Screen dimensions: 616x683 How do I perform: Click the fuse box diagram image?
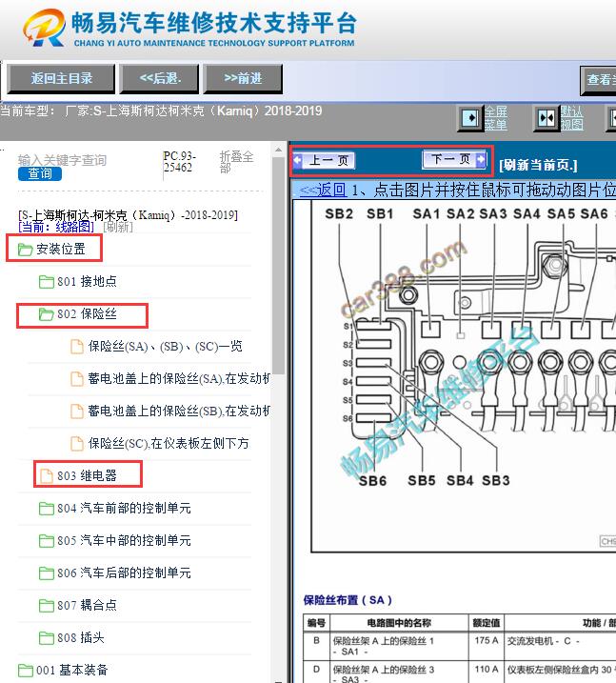tap(464, 377)
